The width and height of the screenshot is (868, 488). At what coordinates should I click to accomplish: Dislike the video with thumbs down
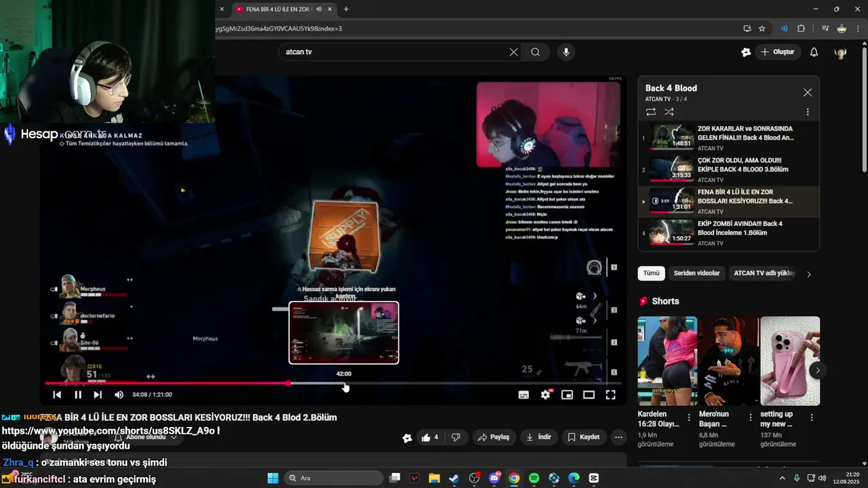tap(456, 437)
